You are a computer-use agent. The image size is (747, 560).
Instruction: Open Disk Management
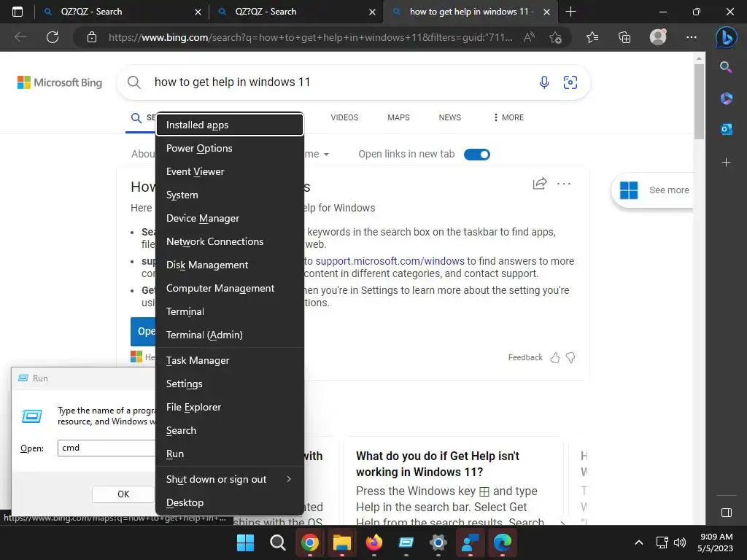[x=230, y=265]
